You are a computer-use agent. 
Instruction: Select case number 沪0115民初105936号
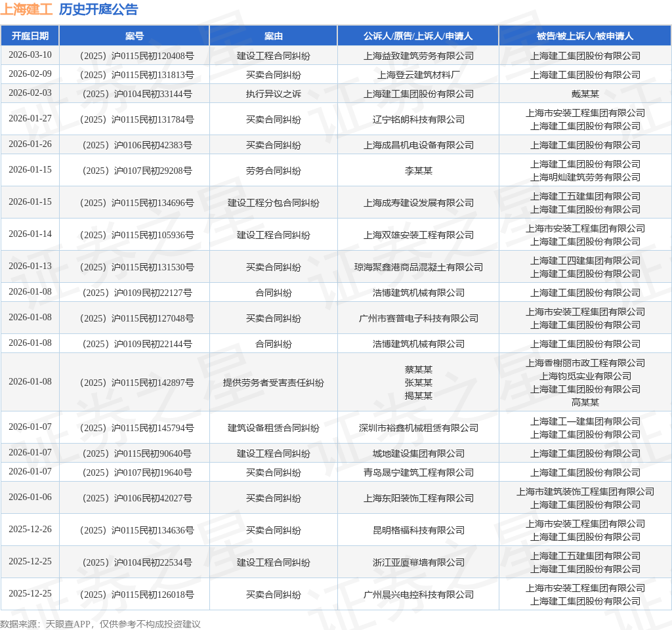pyautogui.click(x=137, y=235)
